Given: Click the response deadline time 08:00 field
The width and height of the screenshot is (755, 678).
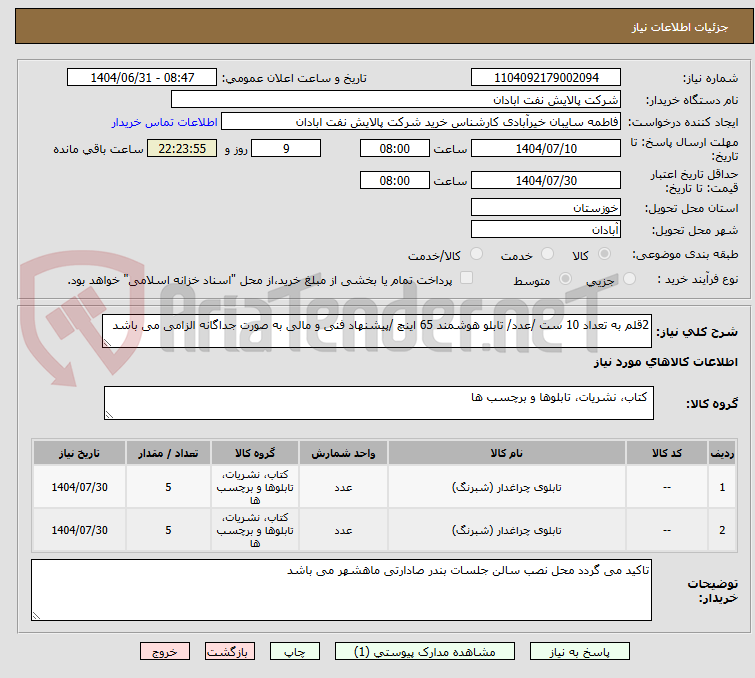Looking at the screenshot, I should coord(395,148).
